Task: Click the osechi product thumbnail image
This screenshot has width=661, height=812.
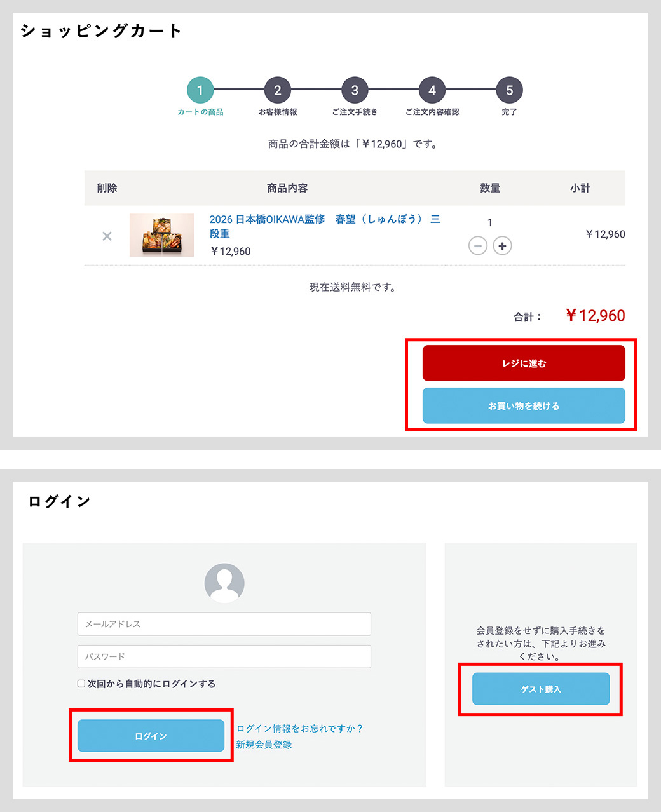Action: click(161, 235)
